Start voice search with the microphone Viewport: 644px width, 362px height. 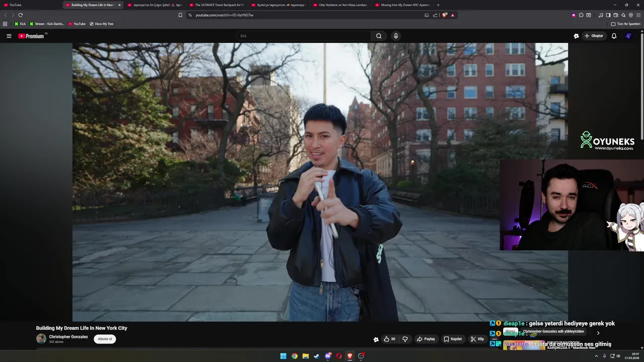(396, 36)
